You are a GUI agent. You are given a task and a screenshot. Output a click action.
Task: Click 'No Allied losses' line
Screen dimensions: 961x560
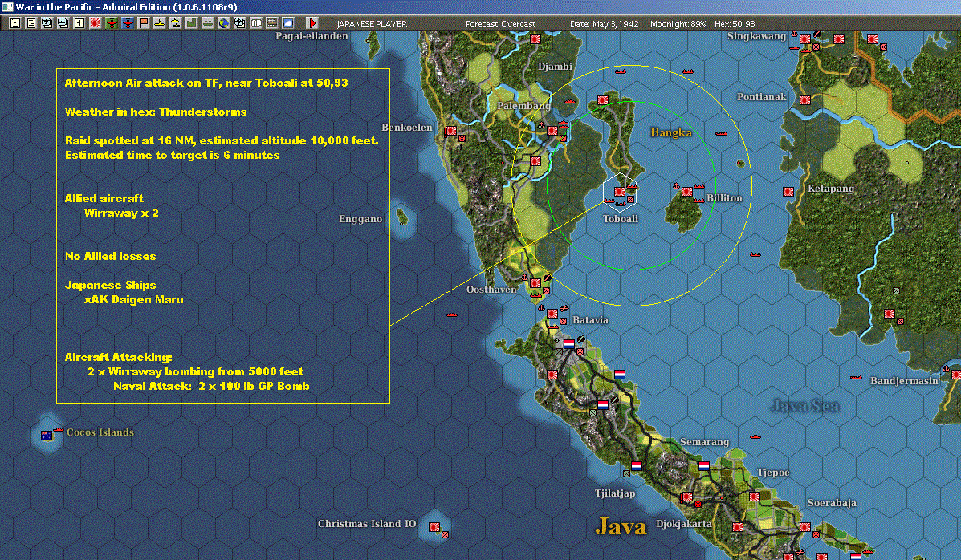click(x=110, y=256)
